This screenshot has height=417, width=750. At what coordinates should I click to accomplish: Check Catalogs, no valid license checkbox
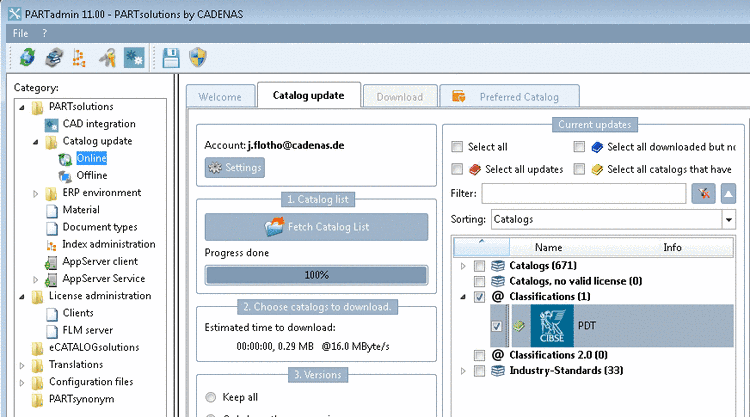point(479,281)
